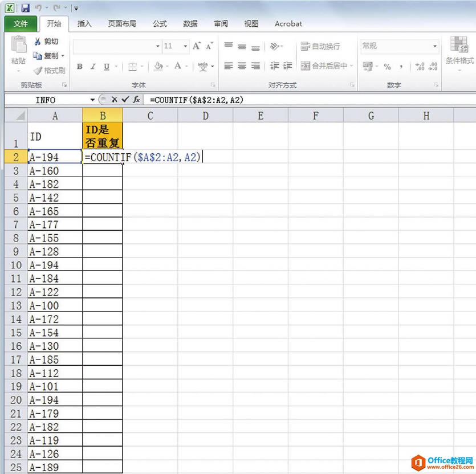Viewport: 476px width, 474px height.
Task: Open the 视图 ribbon tab
Action: 251,24
